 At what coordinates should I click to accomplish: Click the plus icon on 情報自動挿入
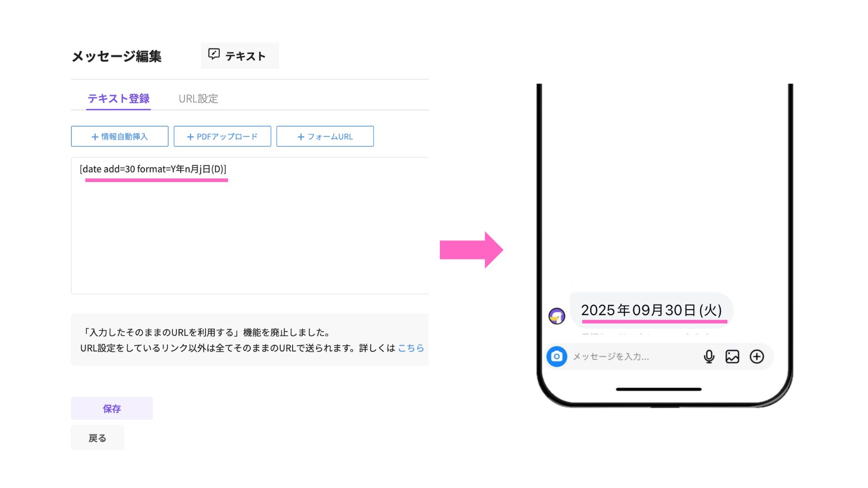pos(95,137)
